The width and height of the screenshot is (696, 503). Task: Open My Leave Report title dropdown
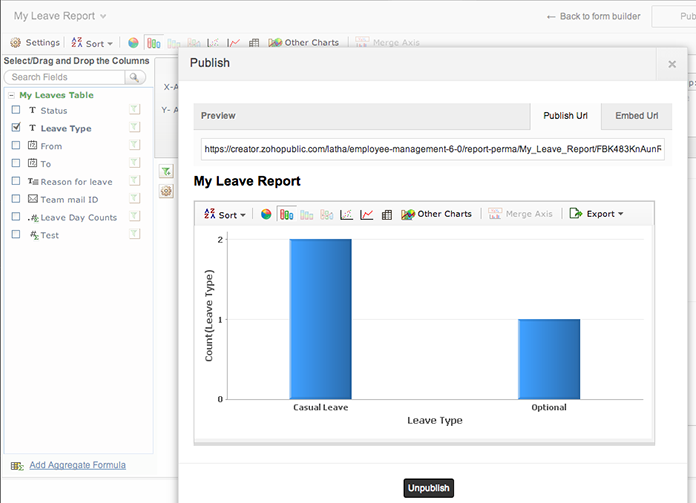pyautogui.click(x=60, y=16)
